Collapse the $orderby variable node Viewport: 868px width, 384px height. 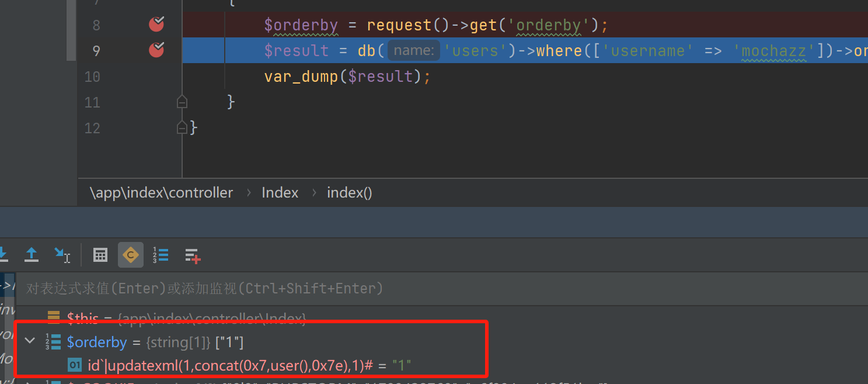tap(30, 340)
